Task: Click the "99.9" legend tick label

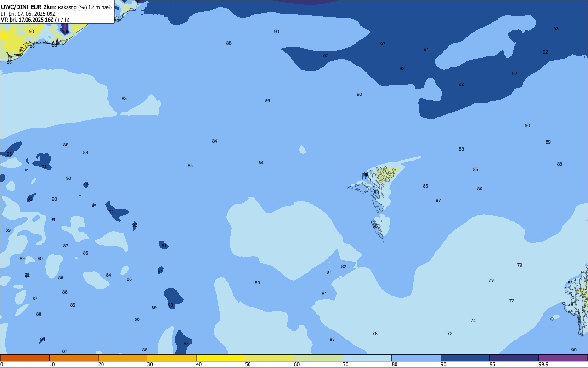Action: (543, 364)
